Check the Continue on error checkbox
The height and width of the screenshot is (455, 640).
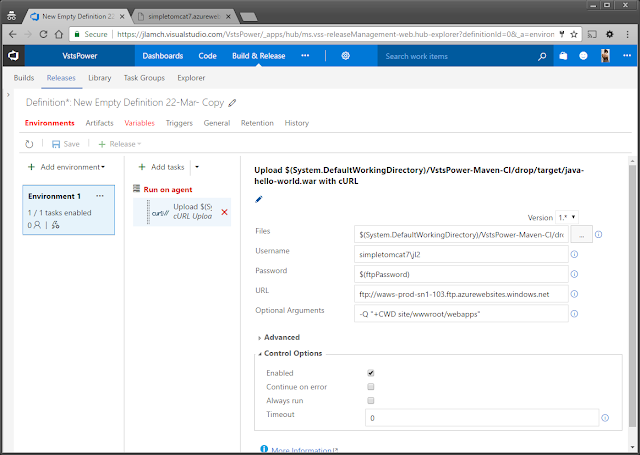(x=371, y=387)
